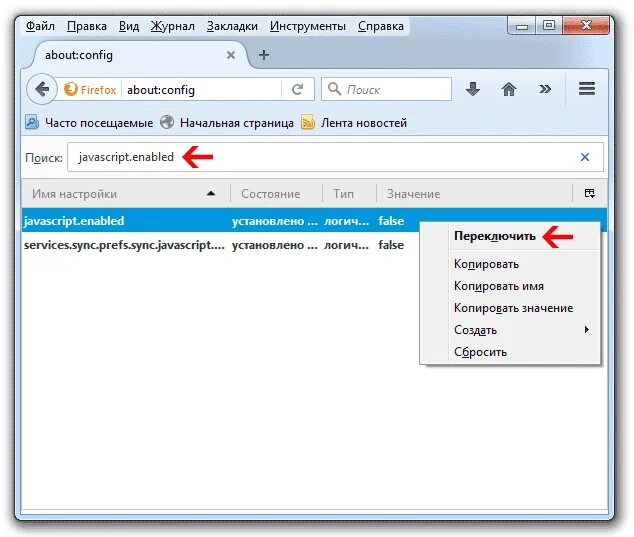Open Начальная страница bookmark label
634x537 pixels.
coord(237,123)
